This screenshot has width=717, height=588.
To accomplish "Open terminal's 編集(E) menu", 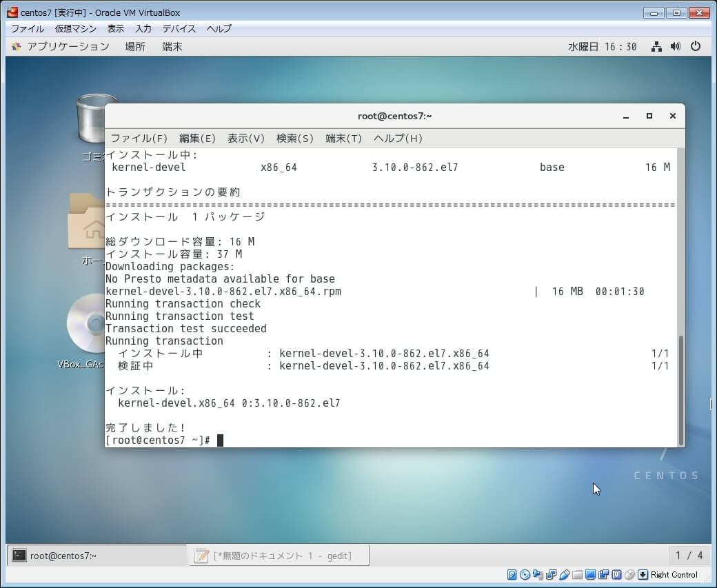I will pyautogui.click(x=197, y=139).
